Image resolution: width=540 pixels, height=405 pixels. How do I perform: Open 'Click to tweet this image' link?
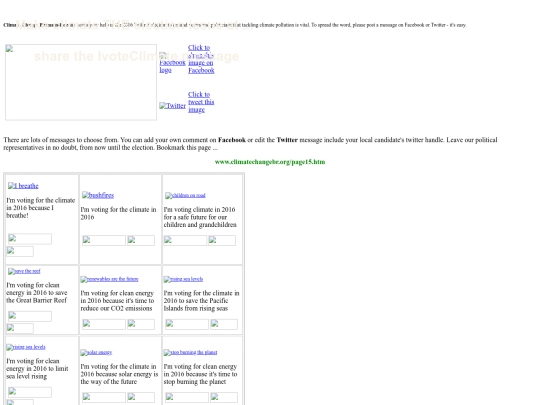[201, 102]
